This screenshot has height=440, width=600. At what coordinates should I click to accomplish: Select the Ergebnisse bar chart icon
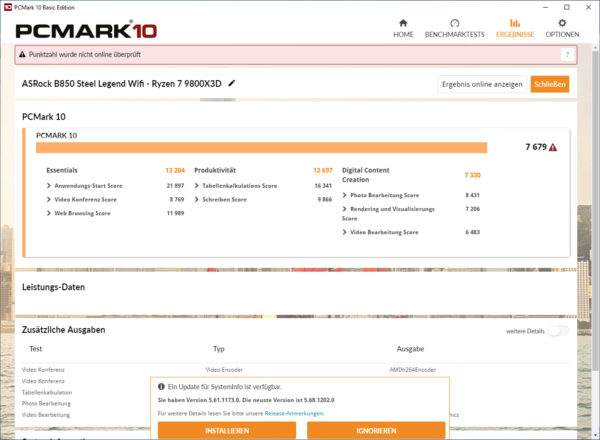515,22
